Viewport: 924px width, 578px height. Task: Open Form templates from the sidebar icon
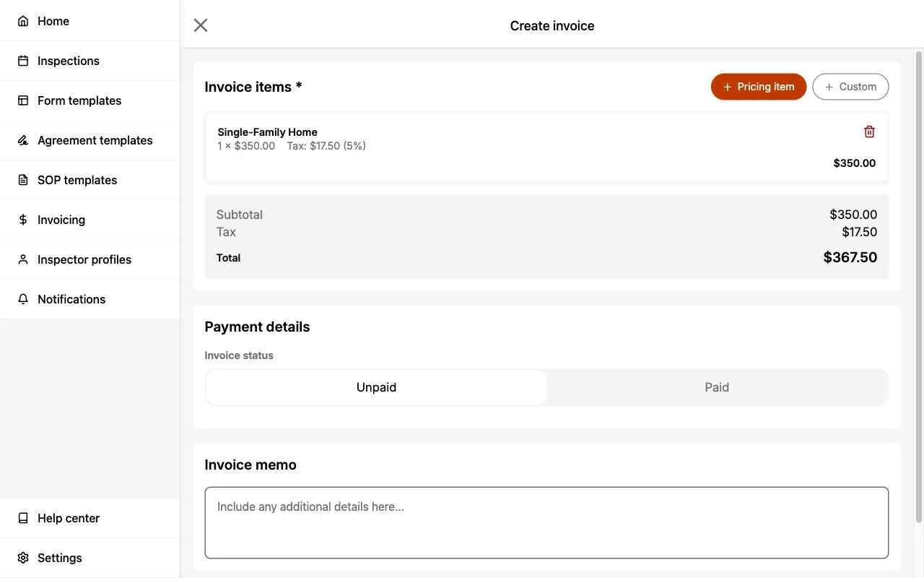tap(22, 100)
